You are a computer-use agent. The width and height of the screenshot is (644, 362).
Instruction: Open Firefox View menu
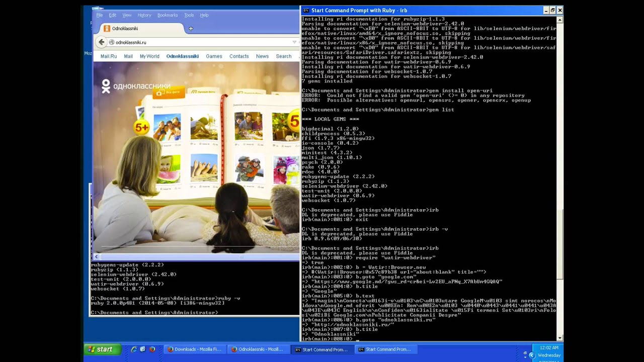pyautogui.click(x=127, y=15)
